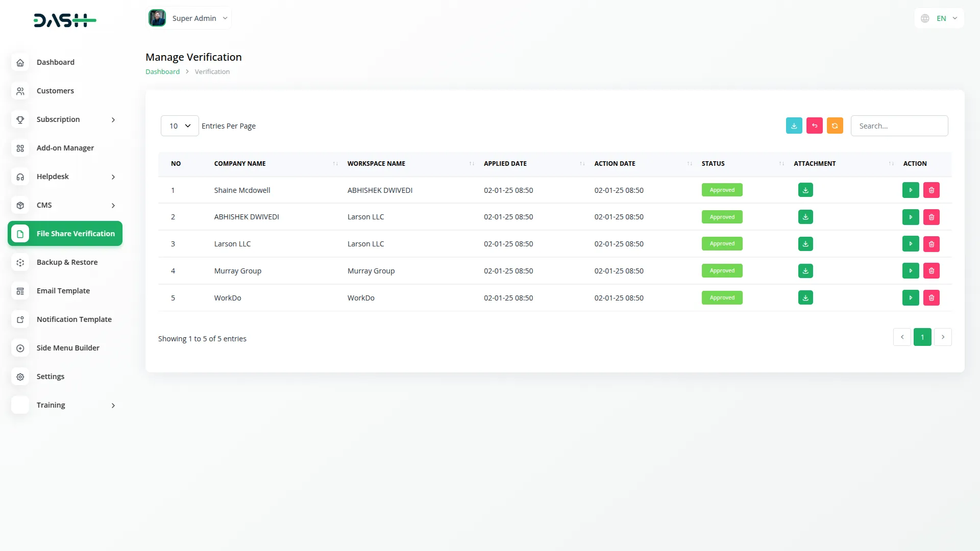980x551 pixels.
Task: Select File Share Verification in the sidebar
Action: point(65,233)
